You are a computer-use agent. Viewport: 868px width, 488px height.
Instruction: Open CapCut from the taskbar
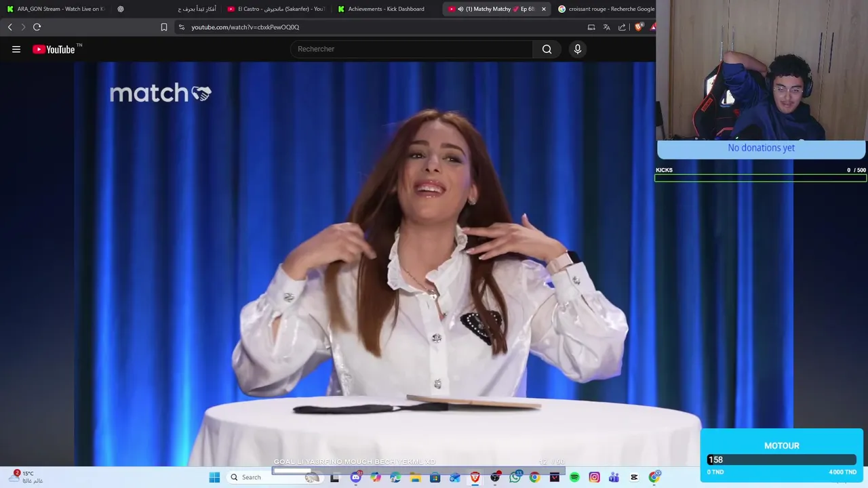pos(634,477)
